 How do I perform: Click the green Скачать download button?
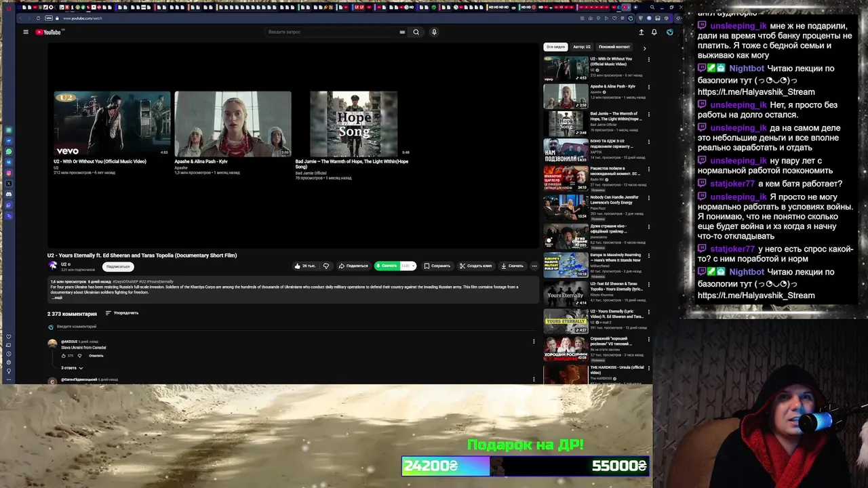click(387, 266)
